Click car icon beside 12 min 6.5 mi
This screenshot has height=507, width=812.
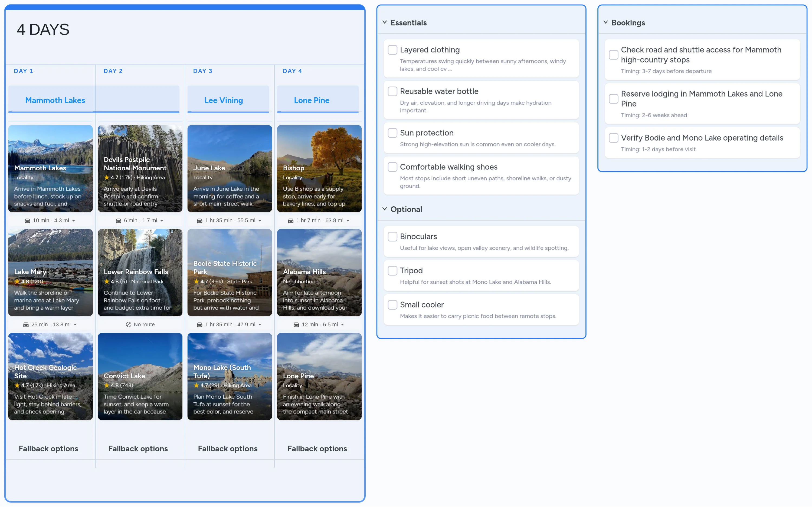[296, 324]
